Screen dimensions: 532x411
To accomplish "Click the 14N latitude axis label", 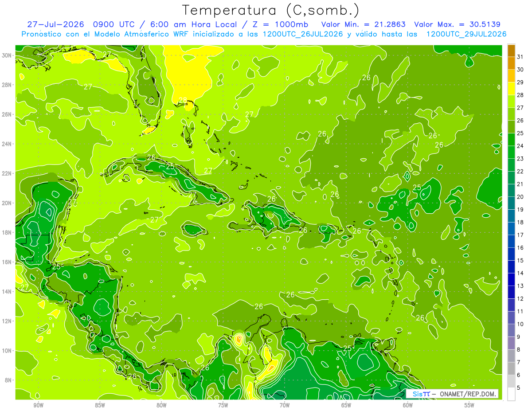I will click(x=7, y=291).
